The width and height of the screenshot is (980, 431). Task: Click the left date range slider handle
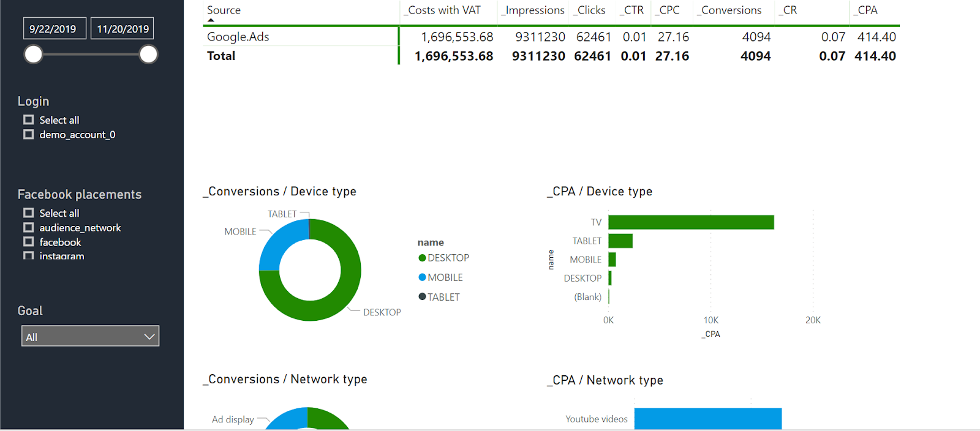point(33,54)
